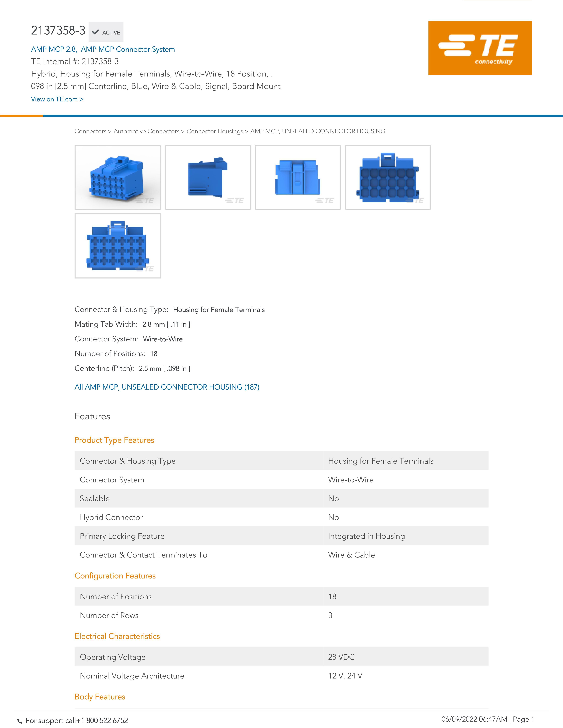Select the Wire-to-Wire value in the features table
Viewport: 563px width, 728px height.
point(351,480)
